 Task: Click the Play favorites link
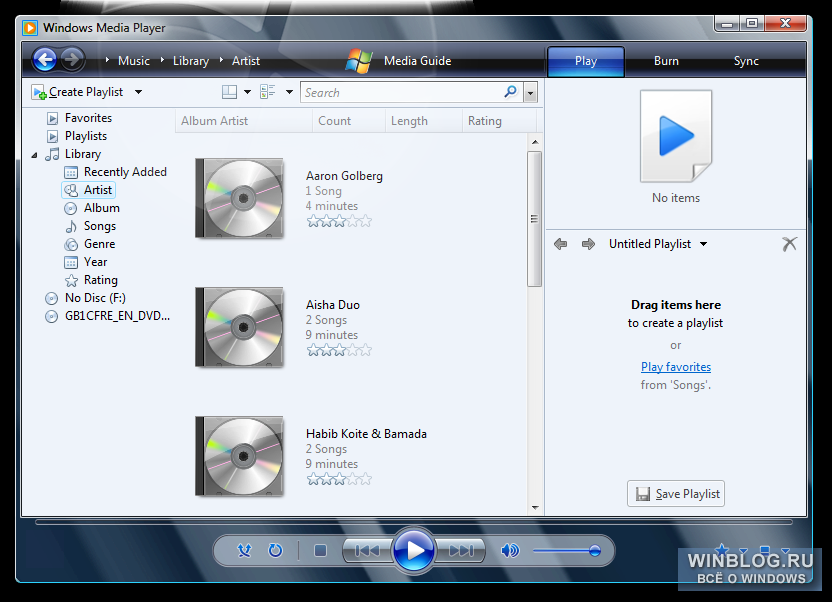pos(675,367)
